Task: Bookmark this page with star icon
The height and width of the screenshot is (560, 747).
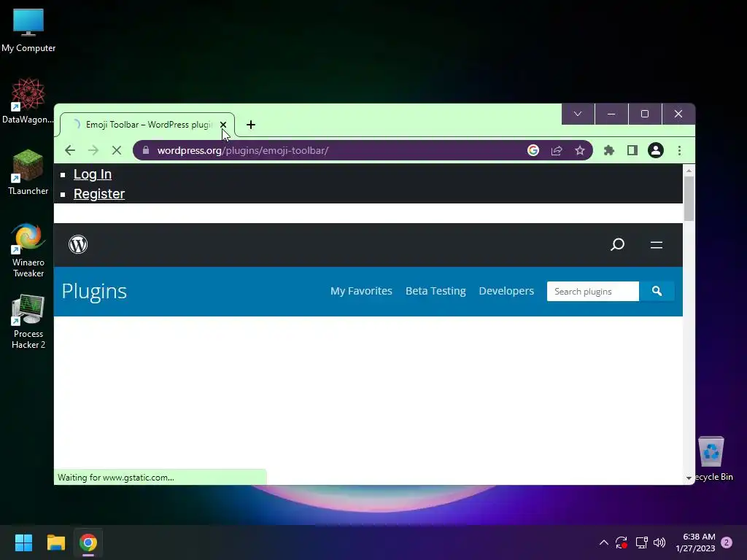Action: (580, 150)
